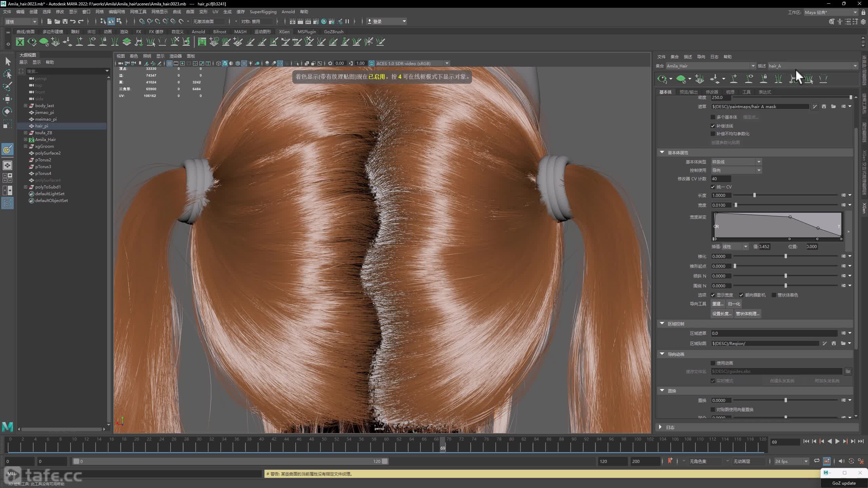Click the save scene disk icon
This screenshot has height=488, width=868.
pyautogui.click(x=65, y=21)
